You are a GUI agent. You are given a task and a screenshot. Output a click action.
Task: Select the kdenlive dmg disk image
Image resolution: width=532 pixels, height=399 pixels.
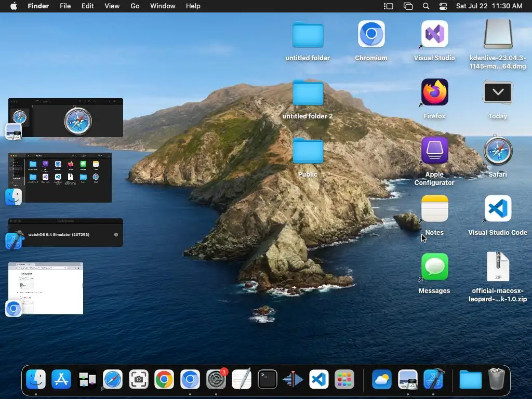[498, 44]
